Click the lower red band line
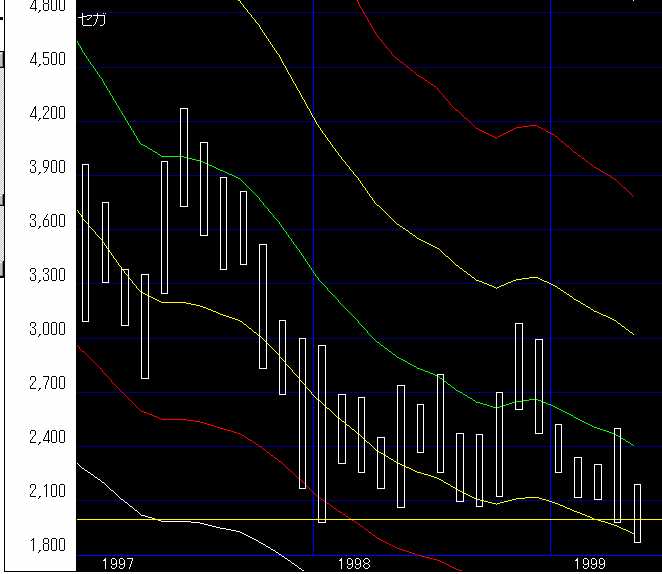The image size is (662, 574). (200, 421)
